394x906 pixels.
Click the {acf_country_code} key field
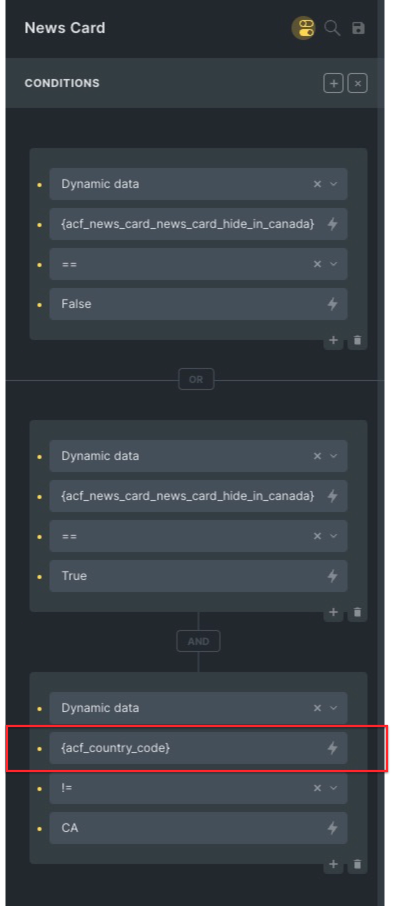(198, 748)
